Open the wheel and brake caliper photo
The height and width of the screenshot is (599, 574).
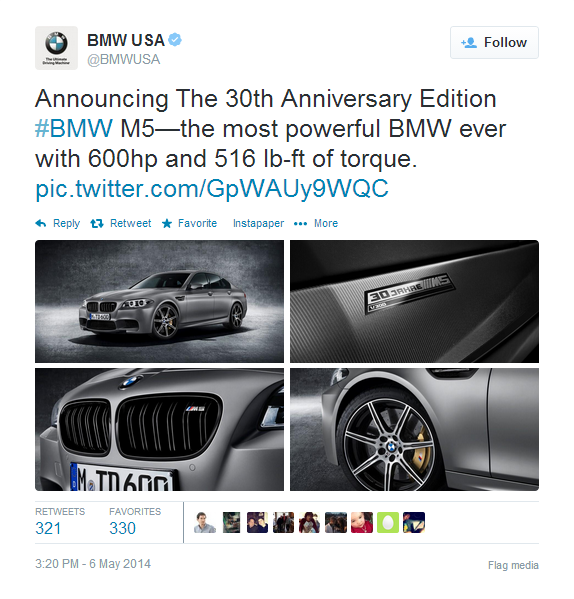pyautogui.click(x=414, y=429)
